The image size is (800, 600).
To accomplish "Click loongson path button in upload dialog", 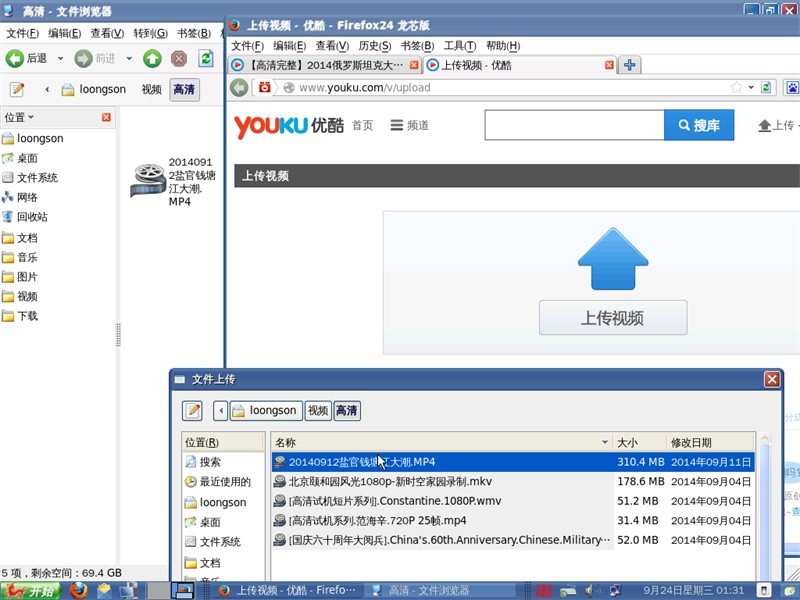I will (x=265, y=411).
